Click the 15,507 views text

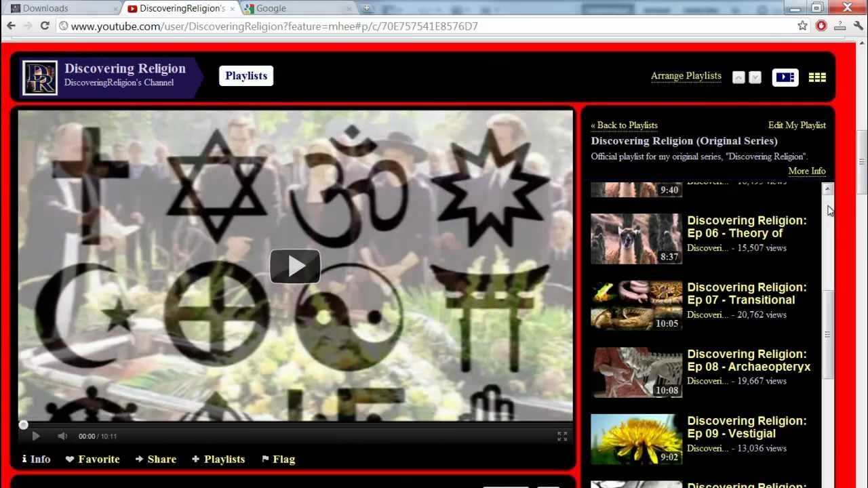click(762, 248)
